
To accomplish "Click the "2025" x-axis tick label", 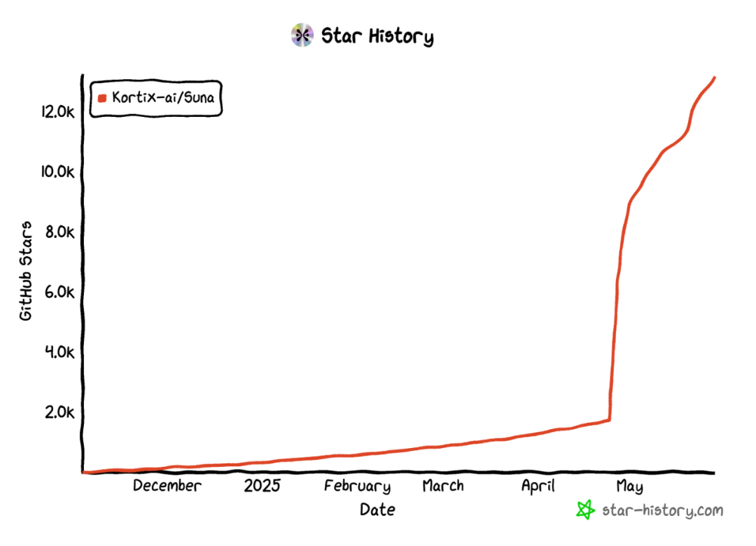I will click(262, 486).
